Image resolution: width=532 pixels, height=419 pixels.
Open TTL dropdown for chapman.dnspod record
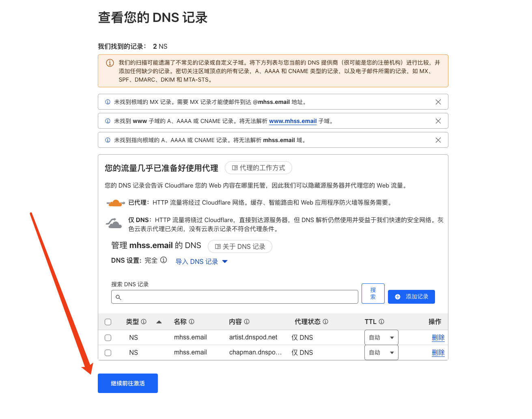click(381, 352)
